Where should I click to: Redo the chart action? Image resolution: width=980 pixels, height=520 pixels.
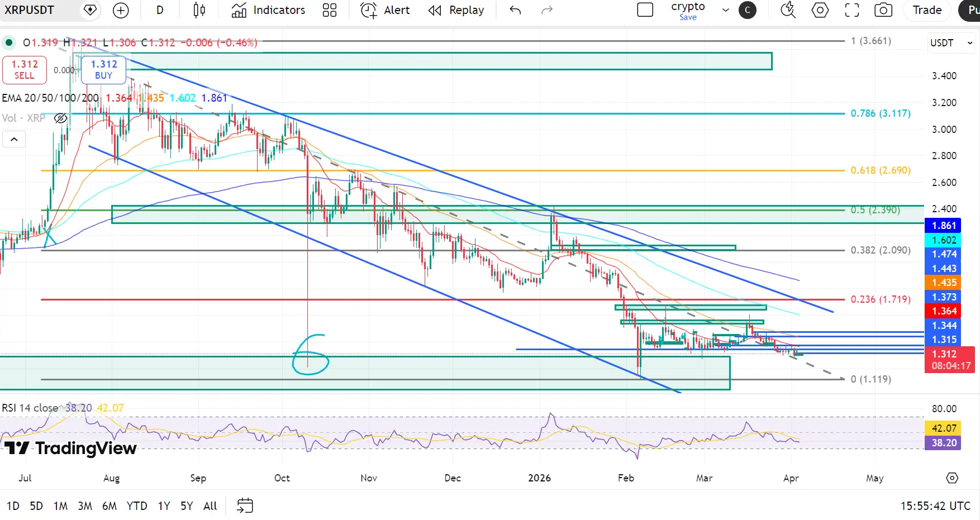point(547,10)
